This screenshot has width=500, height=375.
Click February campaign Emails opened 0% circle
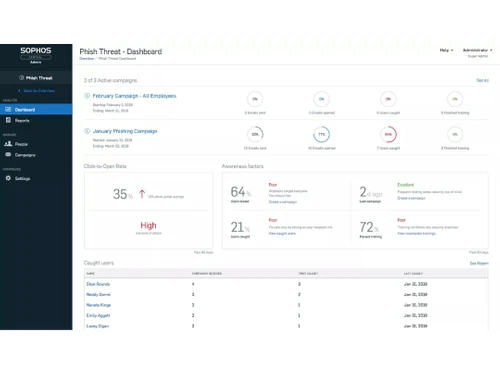322,99
